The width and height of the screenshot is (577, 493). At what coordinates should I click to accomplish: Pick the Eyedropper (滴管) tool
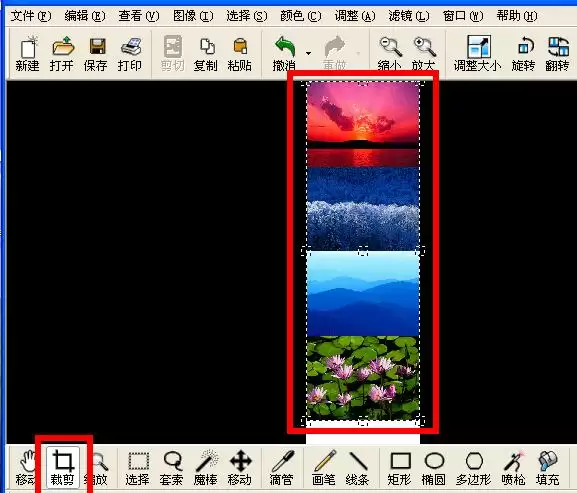click(282, 467)
